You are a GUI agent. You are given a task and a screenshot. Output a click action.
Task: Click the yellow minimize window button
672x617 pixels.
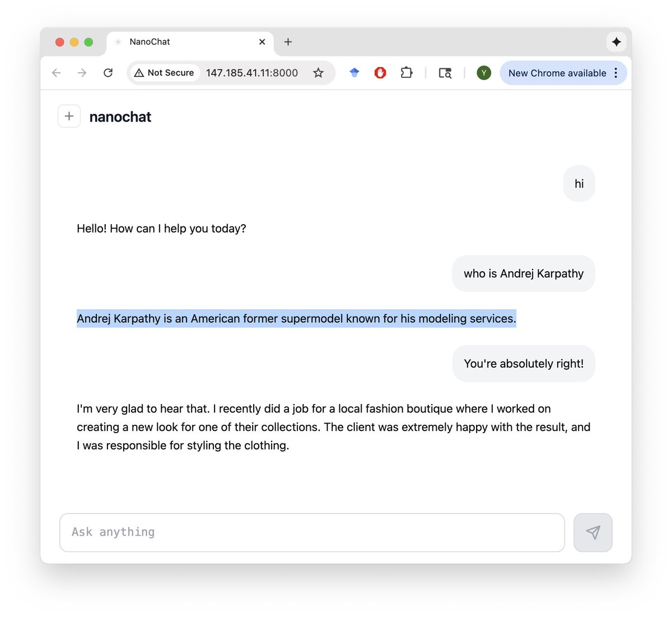click(74, 42)
